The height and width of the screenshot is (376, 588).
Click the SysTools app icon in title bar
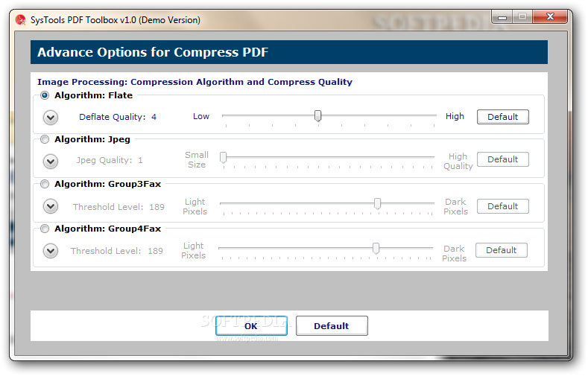21,20
